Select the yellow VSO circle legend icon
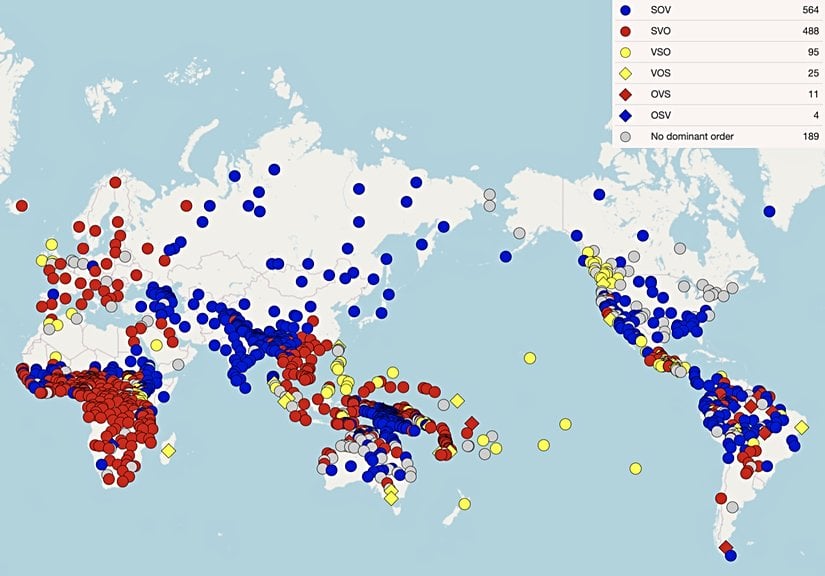 (x=626, y=52)
